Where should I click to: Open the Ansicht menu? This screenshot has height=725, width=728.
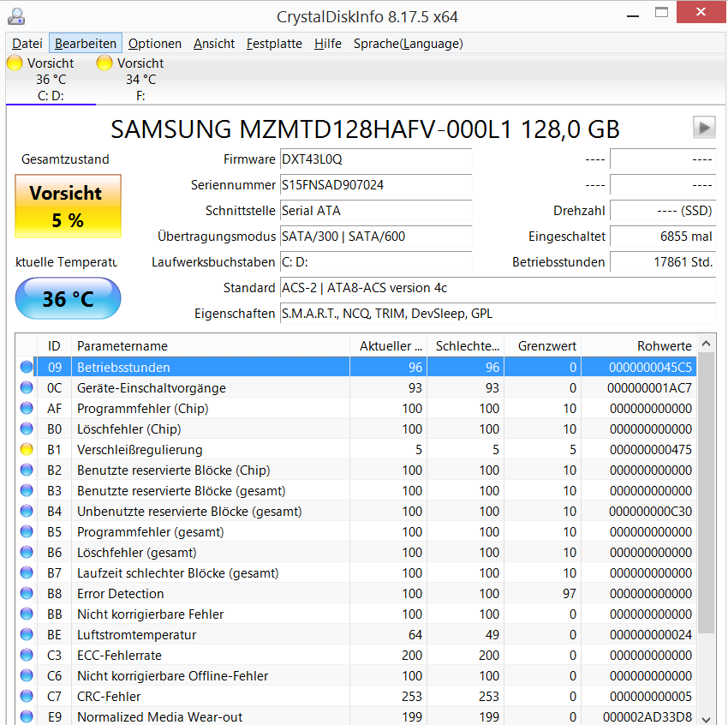point(213,43)
